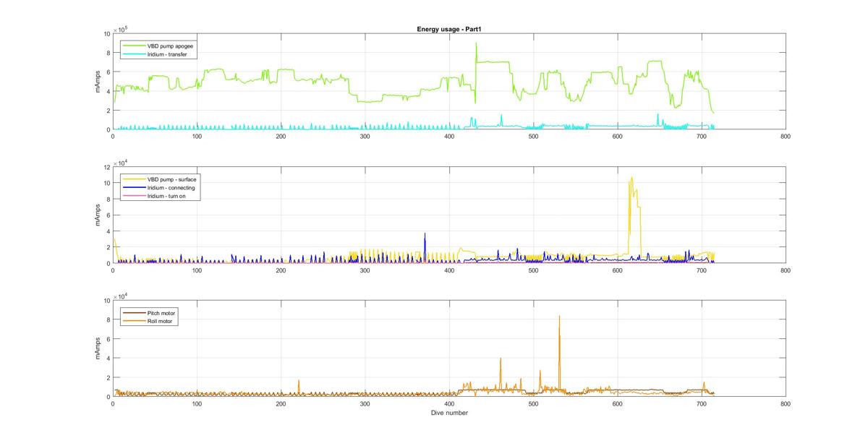Click the brown line sample beside Pitch motor
This screenshot has height=446, width=868.
coord(135,313)
